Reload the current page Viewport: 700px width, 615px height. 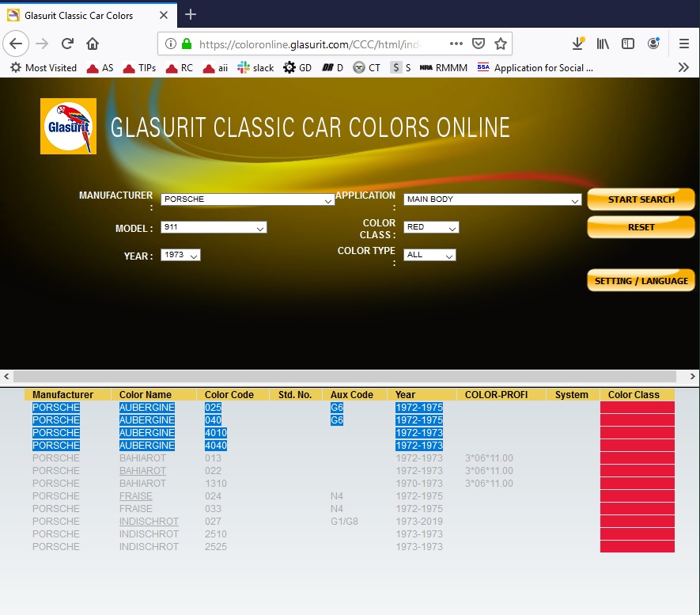pos(67,44)
